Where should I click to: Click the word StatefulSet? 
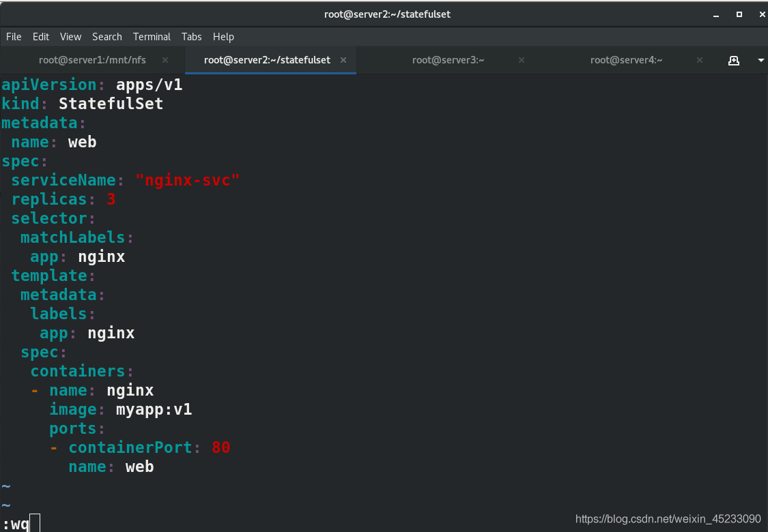point(111,104)
